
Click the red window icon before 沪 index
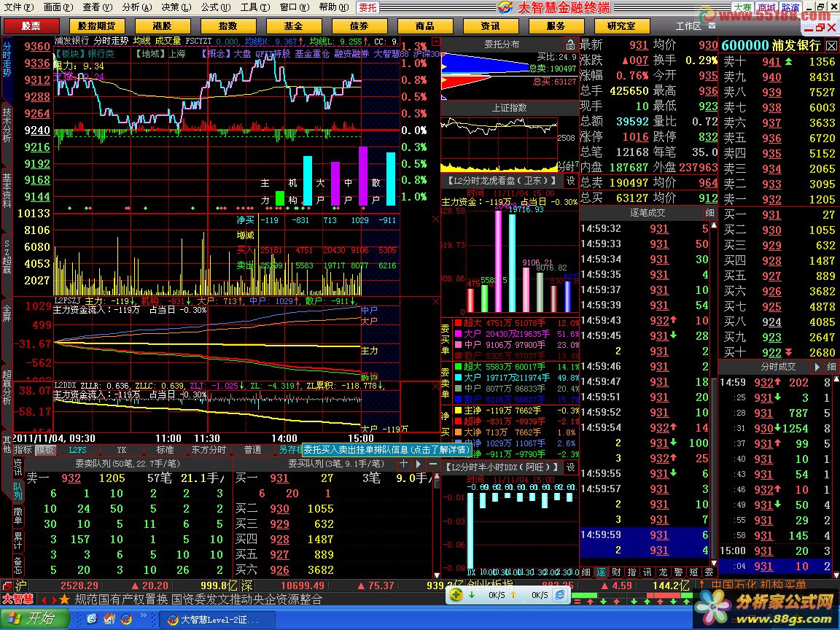(x=7, y=586)
